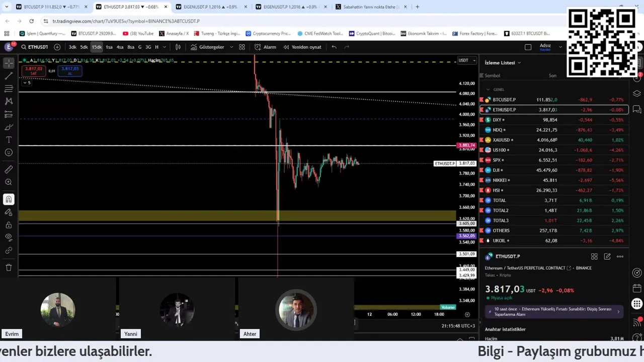Open the three-dot menu for ETHUSDT.P

pos(620,256)
